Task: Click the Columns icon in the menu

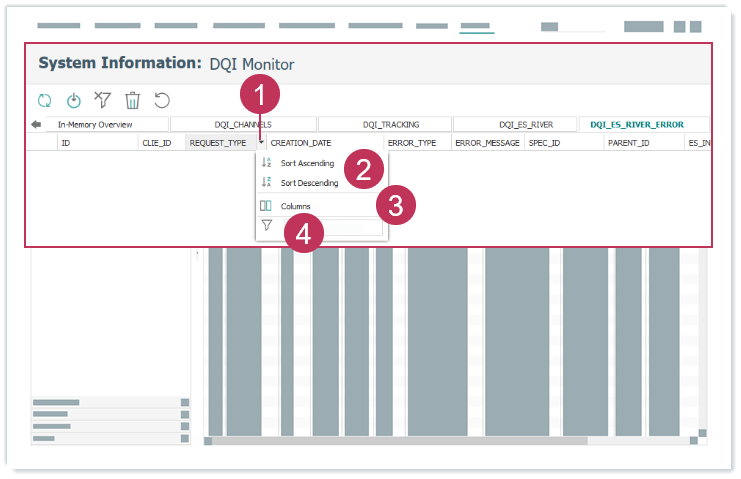Action: click(x=266, y=206)
